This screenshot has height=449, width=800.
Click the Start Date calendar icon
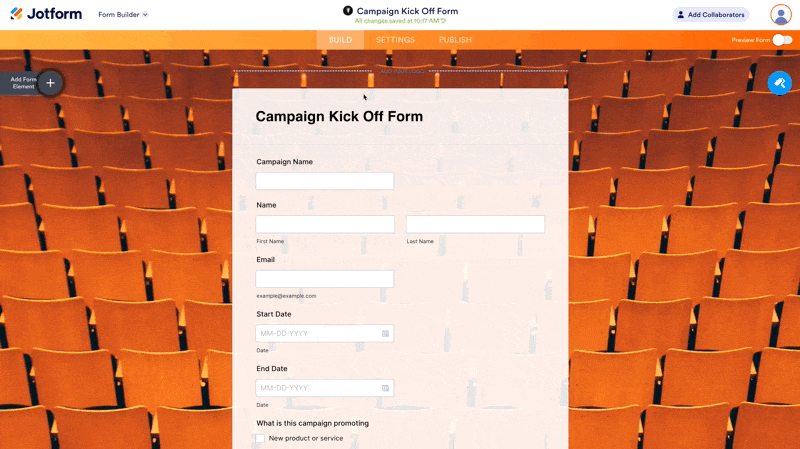(386, 334)
